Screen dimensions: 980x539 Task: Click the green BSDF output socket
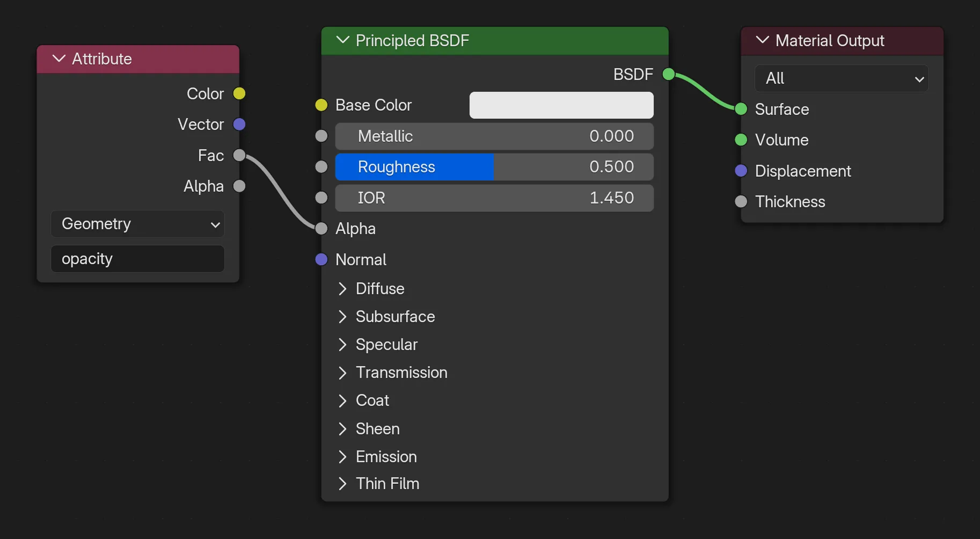coord(668,75)
